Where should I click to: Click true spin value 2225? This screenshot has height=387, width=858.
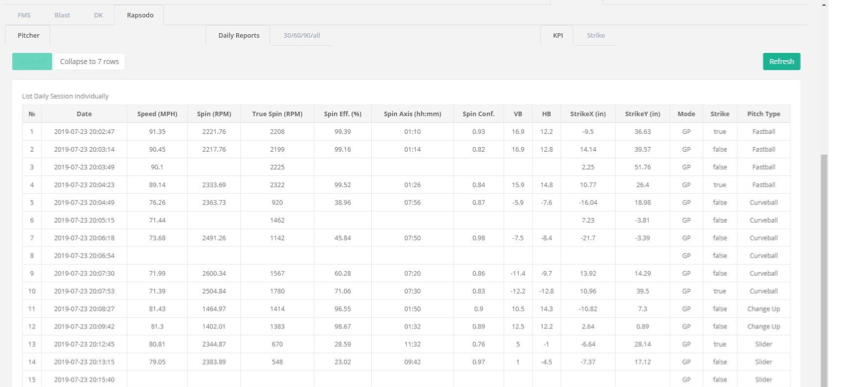[x=277, y=167]
